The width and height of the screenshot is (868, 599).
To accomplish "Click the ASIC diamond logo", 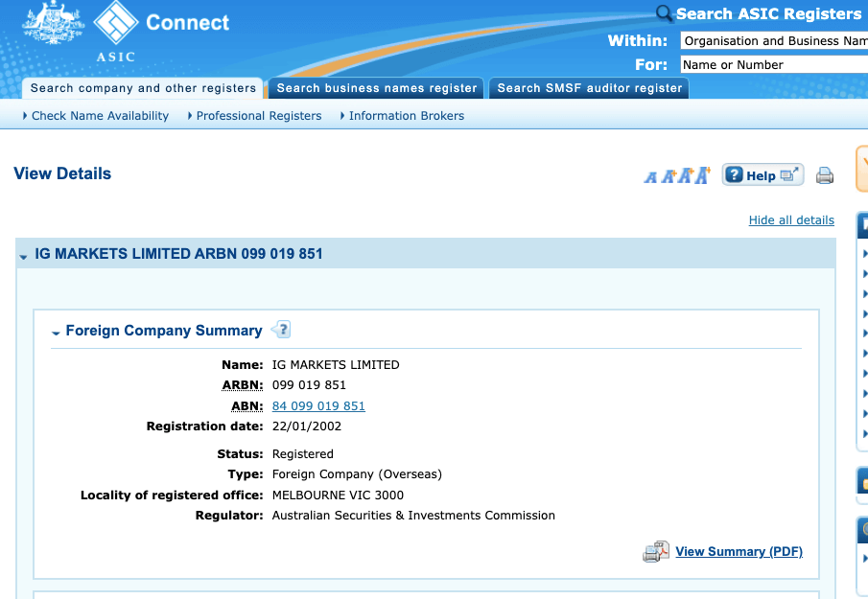I will [115, 23].
